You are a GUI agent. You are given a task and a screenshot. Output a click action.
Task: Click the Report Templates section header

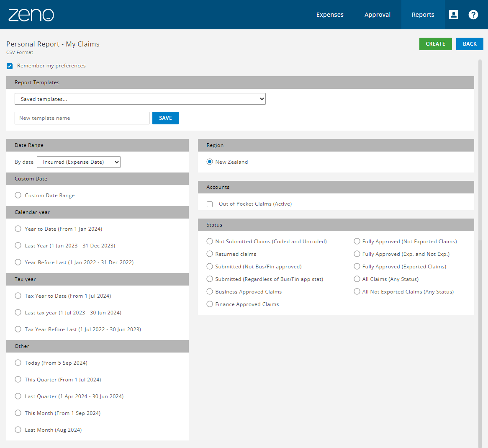tap(240, 82)
